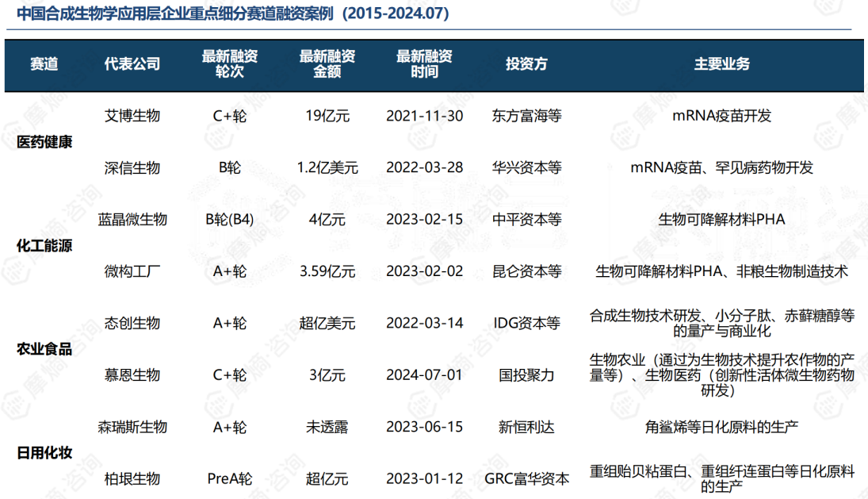Click the 3亿元 amount cell
This screenshot has width=868, height=499.
point(327,375)
